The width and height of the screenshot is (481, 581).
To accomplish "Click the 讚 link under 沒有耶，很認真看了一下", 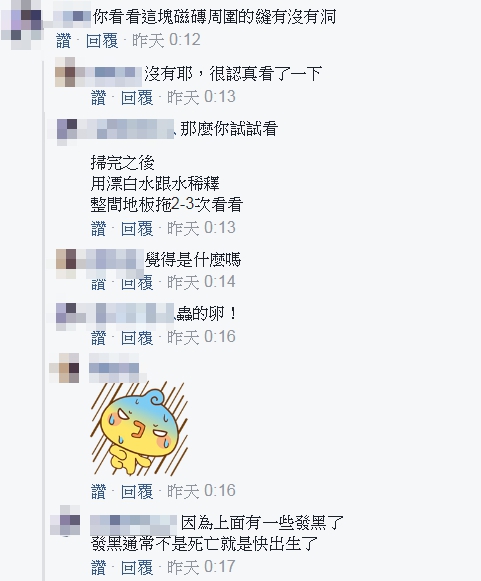I will pyautogui.click(x=98, y=97).
